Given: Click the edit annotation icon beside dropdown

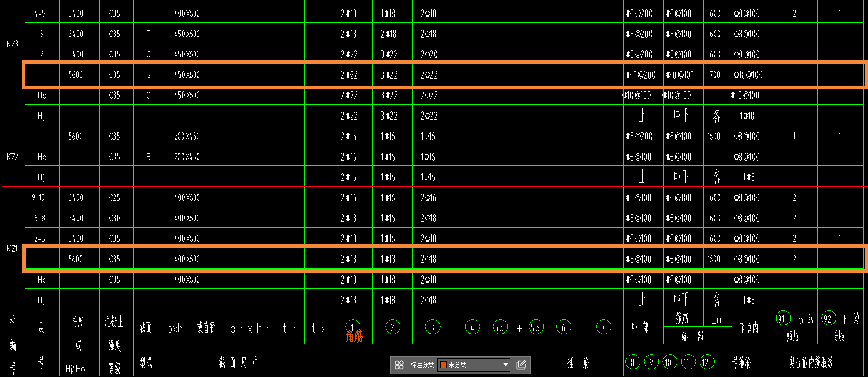Looking at the screenshot, I should [x=521, y=365].
